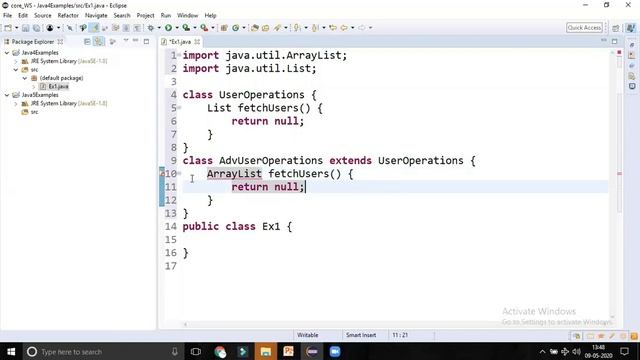Switch to the Java perspective icon

[x=631, y=28]
